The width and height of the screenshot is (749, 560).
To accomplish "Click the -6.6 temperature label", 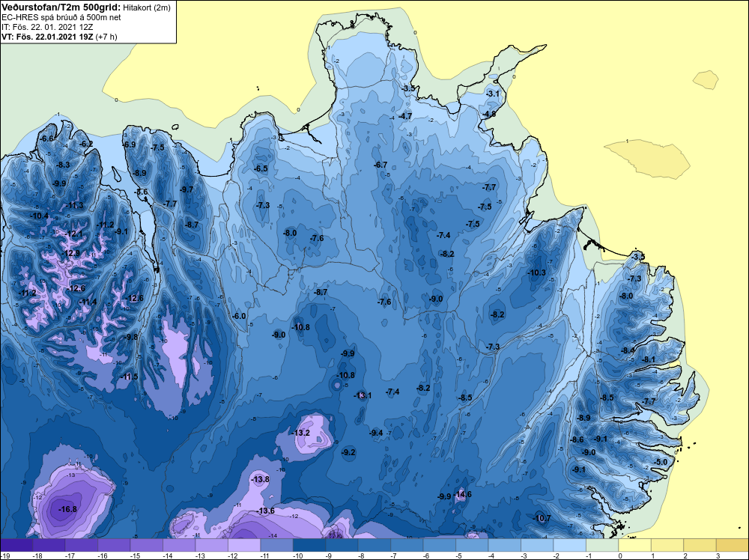I will click(46, 139).
